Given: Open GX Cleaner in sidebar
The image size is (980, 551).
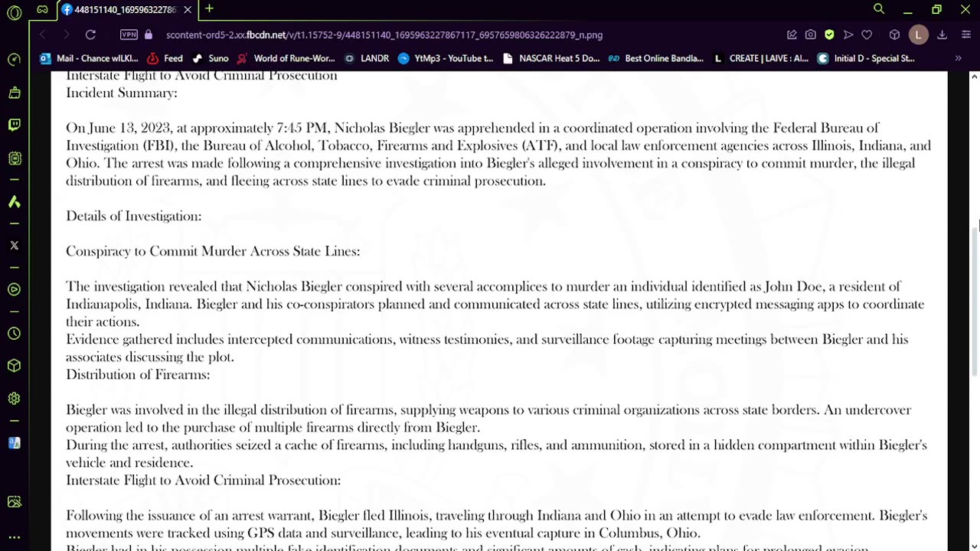Looking at the screenshot, I should click(x=14, y=93).
